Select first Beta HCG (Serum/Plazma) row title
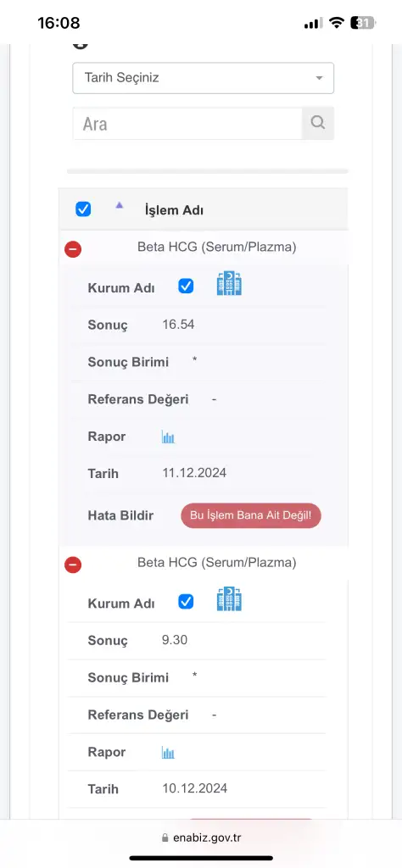402x868 pixels. (216, 247)
